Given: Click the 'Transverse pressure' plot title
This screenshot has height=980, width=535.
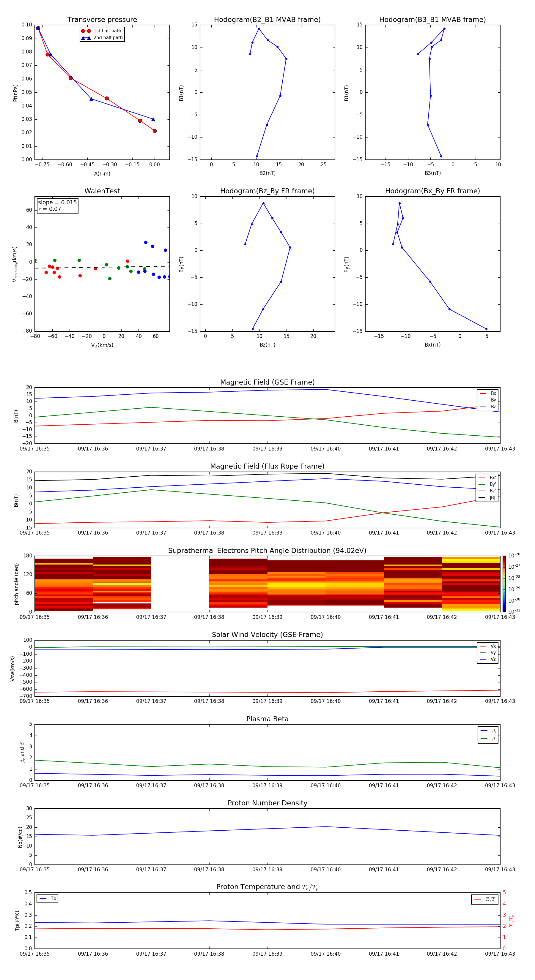Looking at the screenshot, I should click(102, 20).
